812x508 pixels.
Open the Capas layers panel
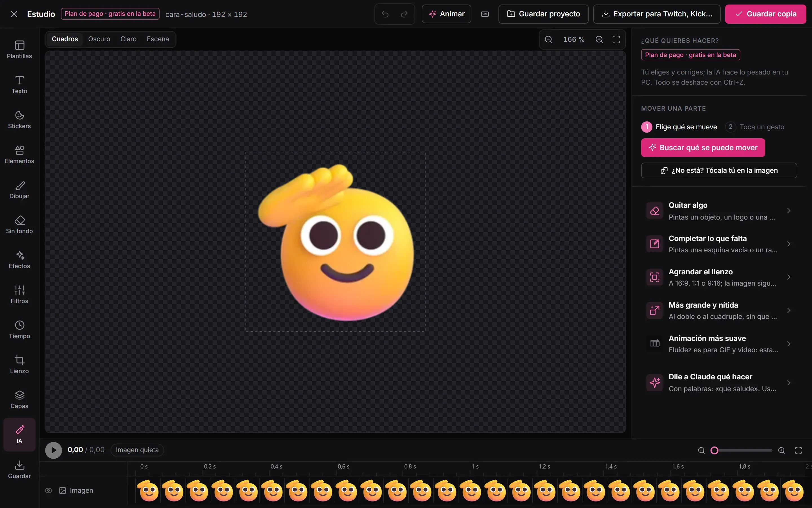pos(19,399)
